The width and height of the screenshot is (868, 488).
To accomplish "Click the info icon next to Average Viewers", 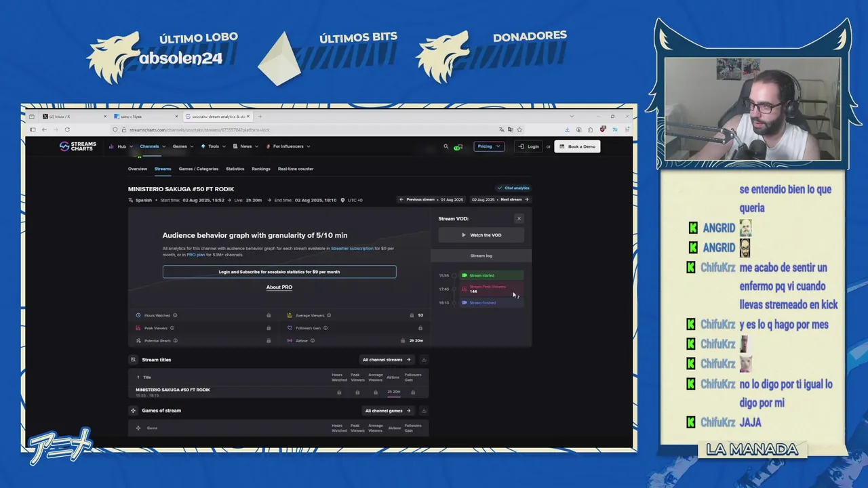I will [329, 315].
